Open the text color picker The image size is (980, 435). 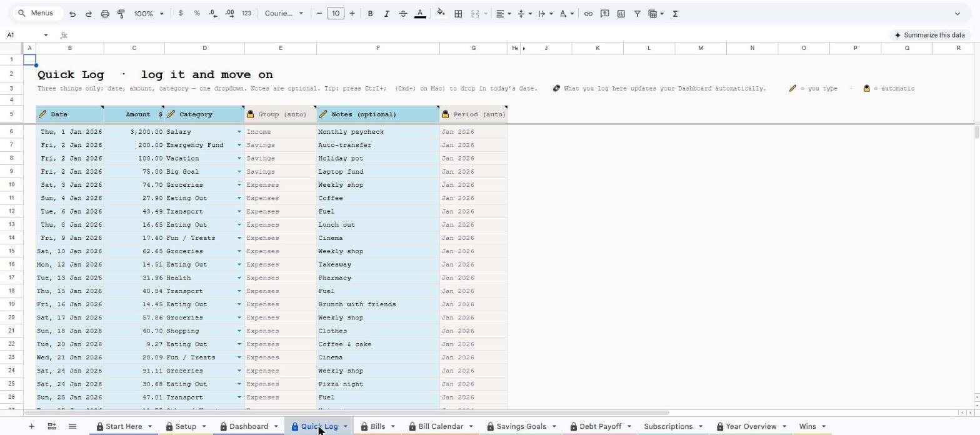pos(420,14)
